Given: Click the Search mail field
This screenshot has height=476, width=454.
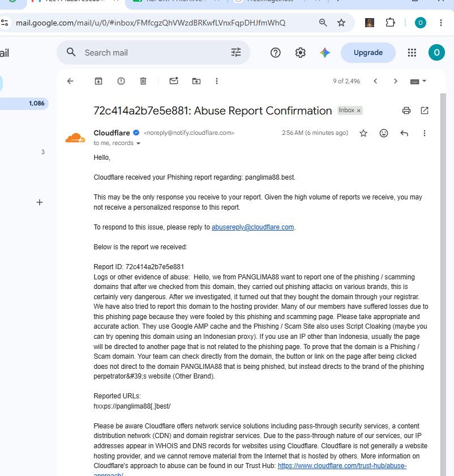Looking at the screenshot, I should click(153, 53).
